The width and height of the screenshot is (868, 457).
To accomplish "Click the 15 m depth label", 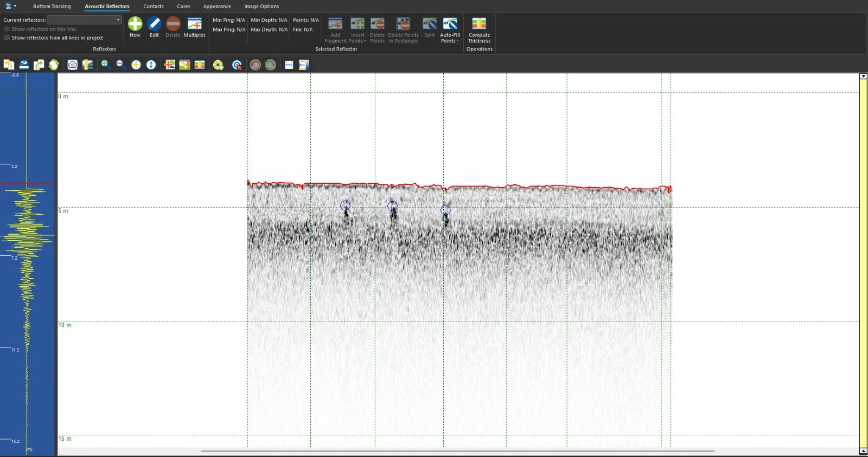I will pyautogui.click(x=65, y=439).
